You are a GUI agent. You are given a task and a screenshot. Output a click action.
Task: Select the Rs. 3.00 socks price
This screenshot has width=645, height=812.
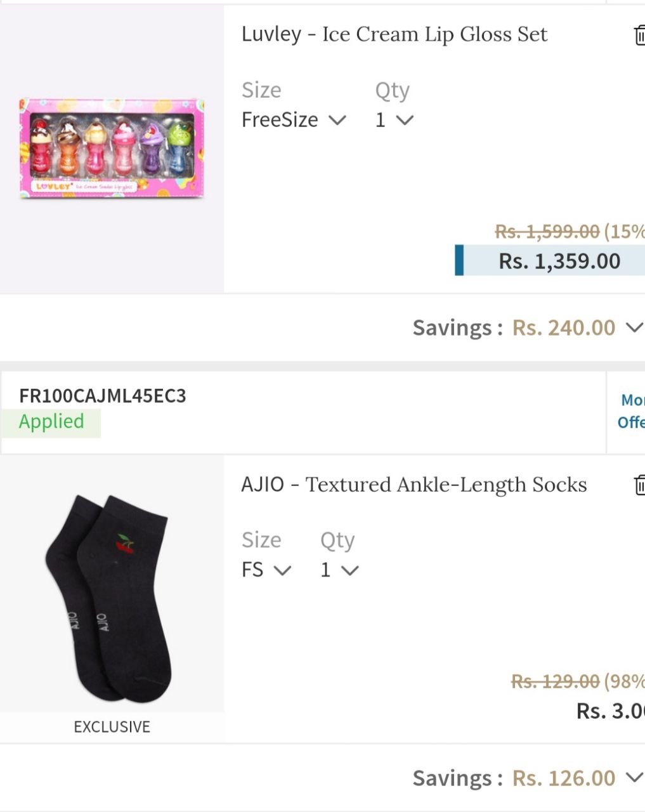610,711
